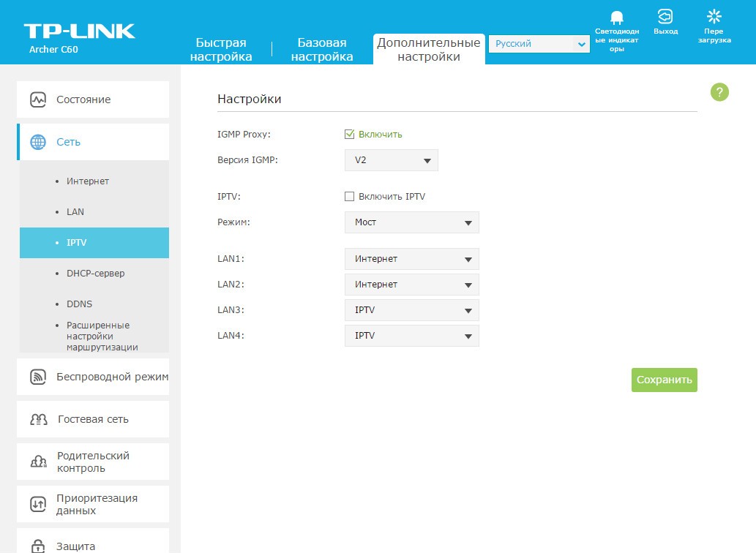The height and width of the screenshot is (553, 756).
Task: Click the green help question mark icon
Action: 719,92
